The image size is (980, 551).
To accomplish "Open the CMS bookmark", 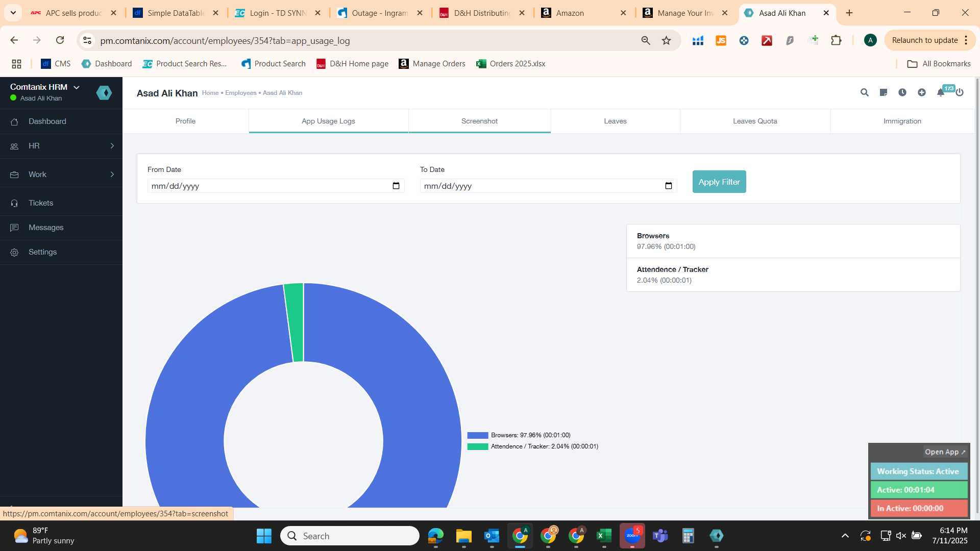I will tap(56, 64).
